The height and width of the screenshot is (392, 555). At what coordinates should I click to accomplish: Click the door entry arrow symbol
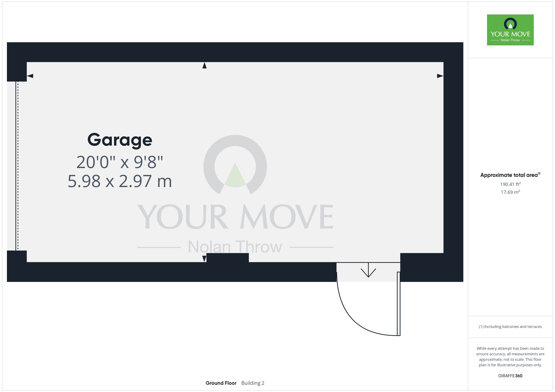(368, 271)
